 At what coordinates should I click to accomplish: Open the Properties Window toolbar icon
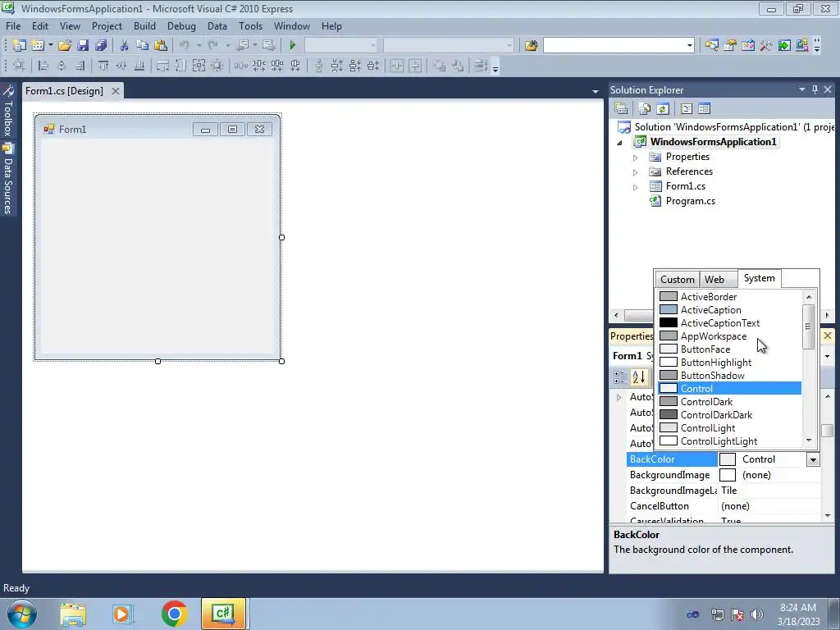pyautogui.click(x=730, y=46)
